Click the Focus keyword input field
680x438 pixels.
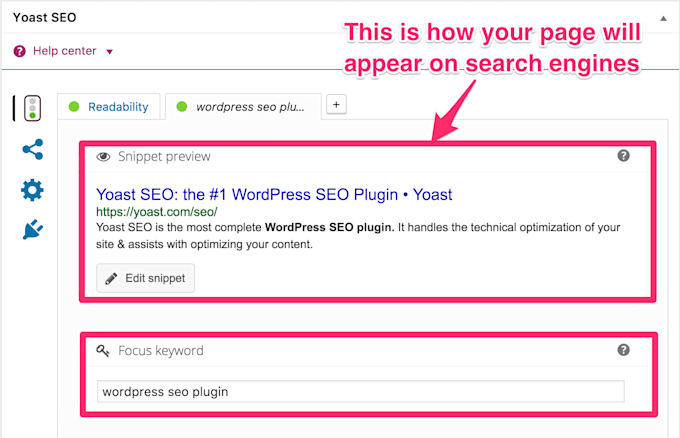[x=360, y=391]
